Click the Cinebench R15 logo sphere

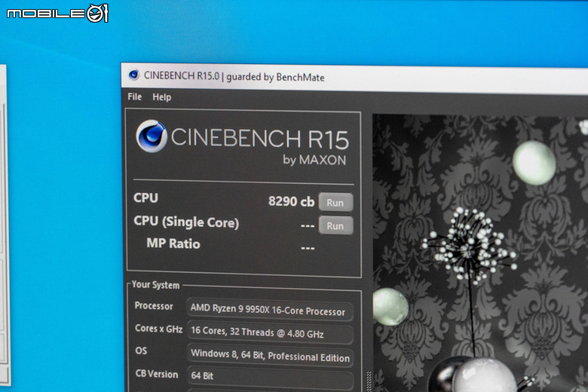coord(152,136)
